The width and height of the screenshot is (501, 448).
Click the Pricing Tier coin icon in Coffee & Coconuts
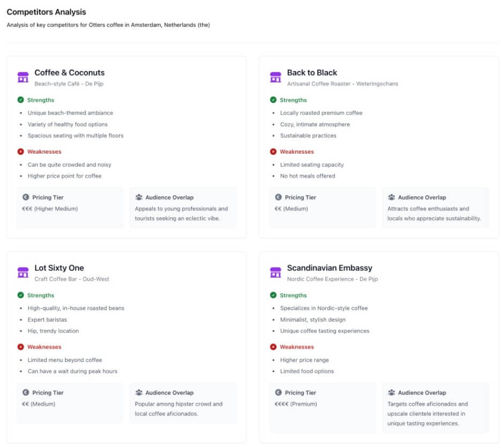[x=26, y=197]
